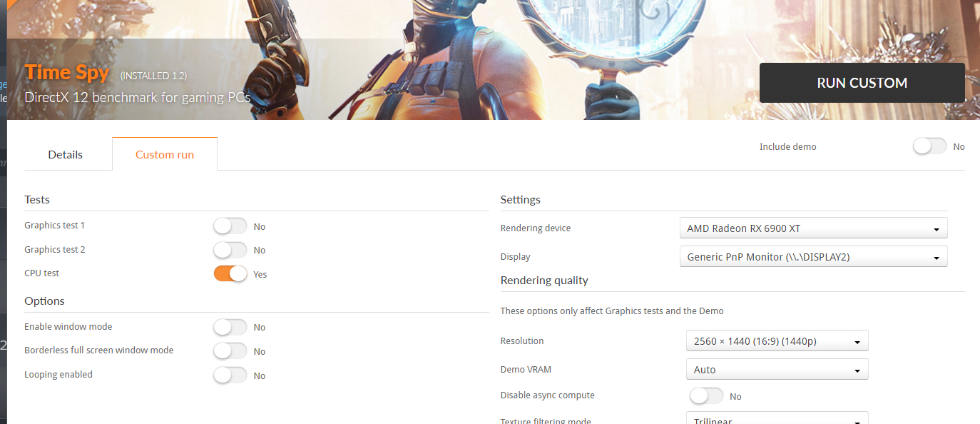Click the Time Spy title text
The width and height of the screenshot is (980, 424).
(x=67, y=72)
